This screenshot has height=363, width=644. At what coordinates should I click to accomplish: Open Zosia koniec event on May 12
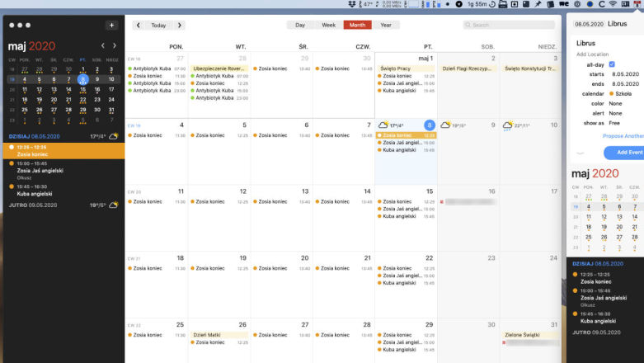[219, 202]
